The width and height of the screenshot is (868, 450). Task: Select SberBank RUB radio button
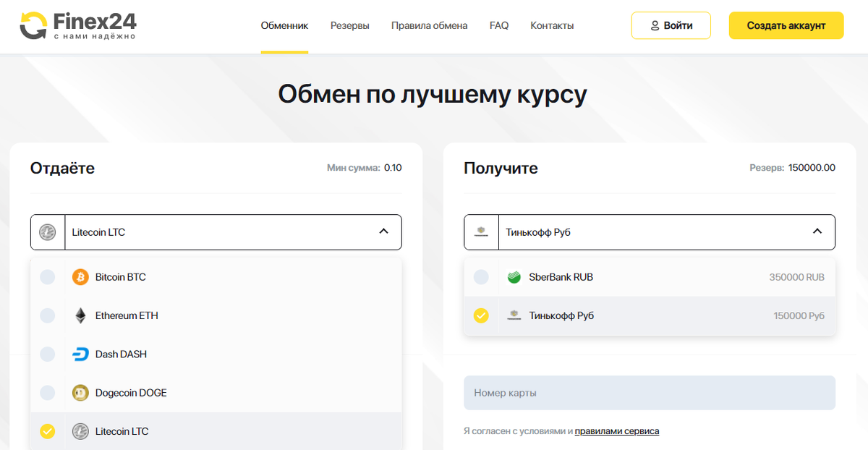pyautogui.click(x=481, y=277)
